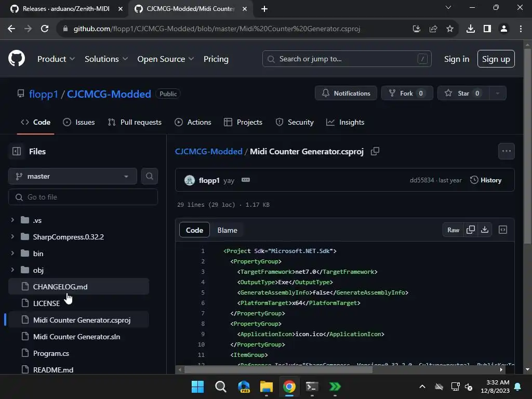Open the CJCMCG-Modded repository title link
Screen dimensions: 532x399
pyautogui.click(x=109, y=94)
